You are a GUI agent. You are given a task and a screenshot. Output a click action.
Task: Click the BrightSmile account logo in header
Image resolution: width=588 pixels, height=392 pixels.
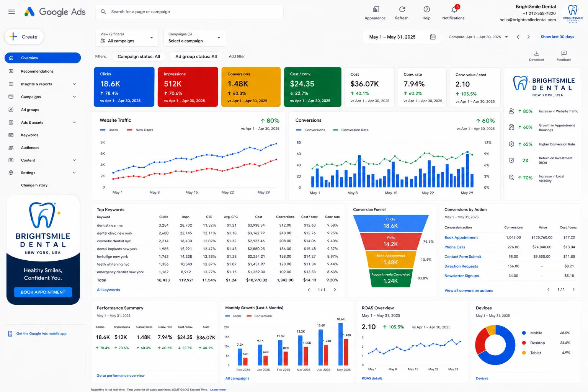(x=573, y=14)
